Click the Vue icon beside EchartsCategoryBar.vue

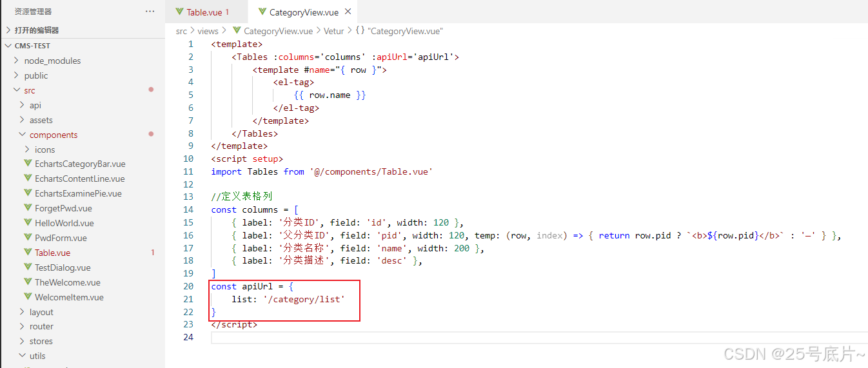[28, 164]
